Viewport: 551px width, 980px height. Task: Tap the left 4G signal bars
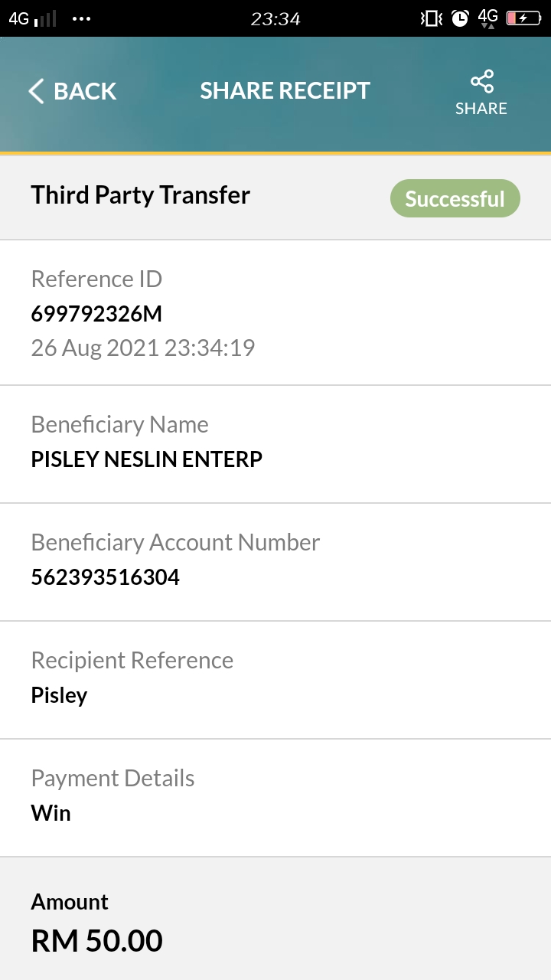pyautogui.click(x=33, y=18)
